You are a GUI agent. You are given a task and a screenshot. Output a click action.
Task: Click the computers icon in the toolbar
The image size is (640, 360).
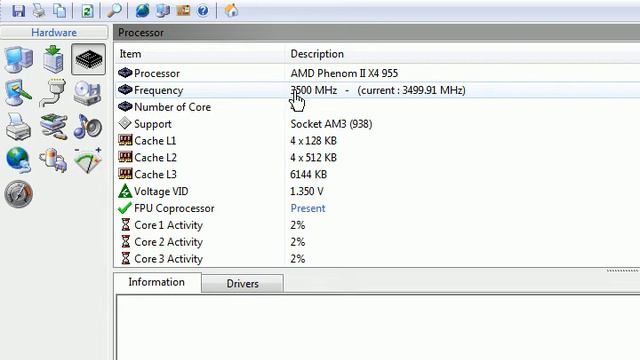(x=162, y=11)
